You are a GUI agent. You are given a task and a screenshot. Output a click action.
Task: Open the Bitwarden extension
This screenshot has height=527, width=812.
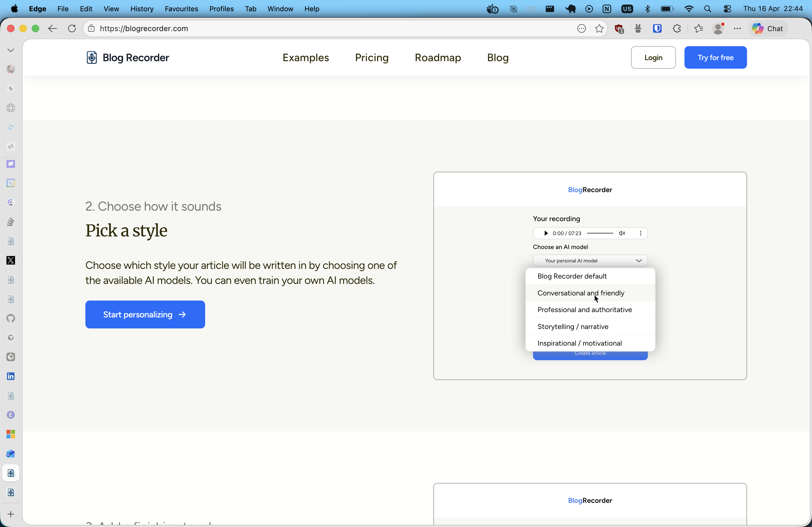(x=657, y=29)
